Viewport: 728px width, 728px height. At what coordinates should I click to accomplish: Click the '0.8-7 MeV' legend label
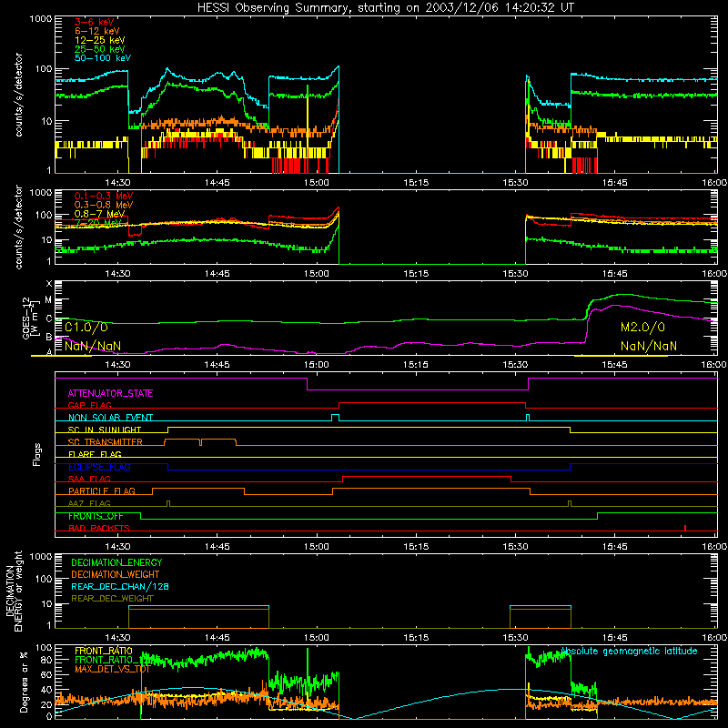click(100, 214)
